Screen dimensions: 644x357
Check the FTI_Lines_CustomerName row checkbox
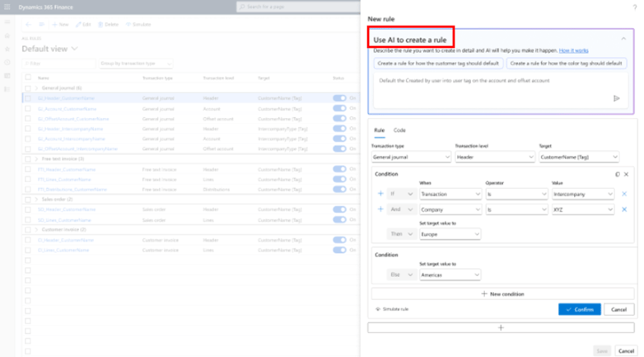click(x=28, y=179)
